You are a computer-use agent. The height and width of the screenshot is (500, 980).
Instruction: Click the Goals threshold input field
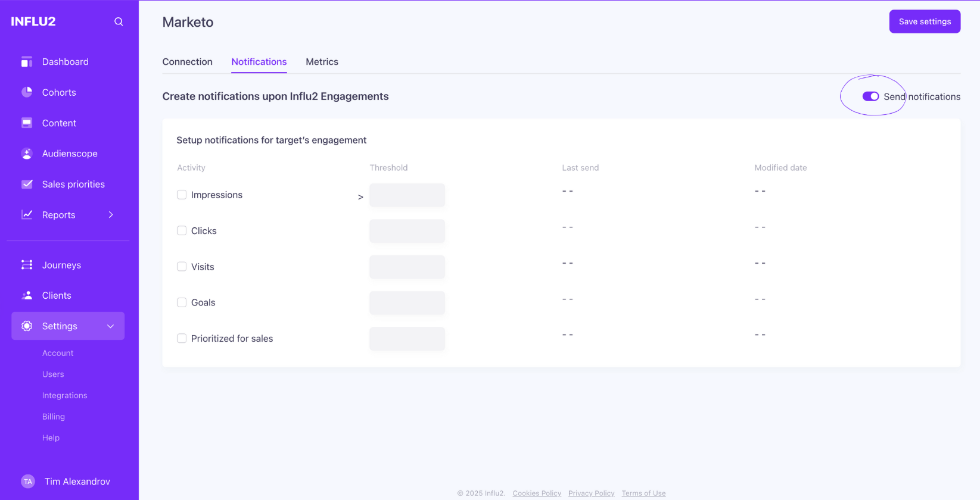point(407,303)
